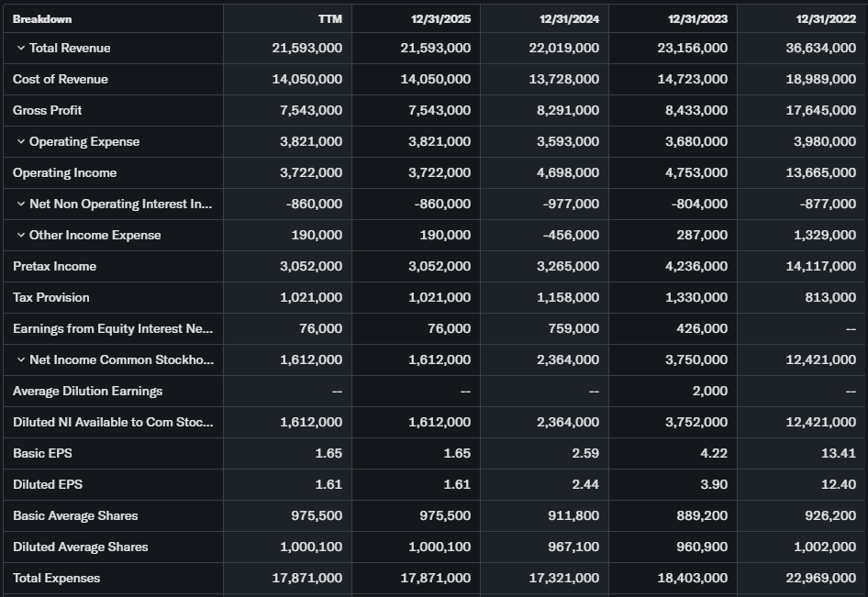
Task: Expand the Total Revenue row chevron
Action: pos(20,48)
